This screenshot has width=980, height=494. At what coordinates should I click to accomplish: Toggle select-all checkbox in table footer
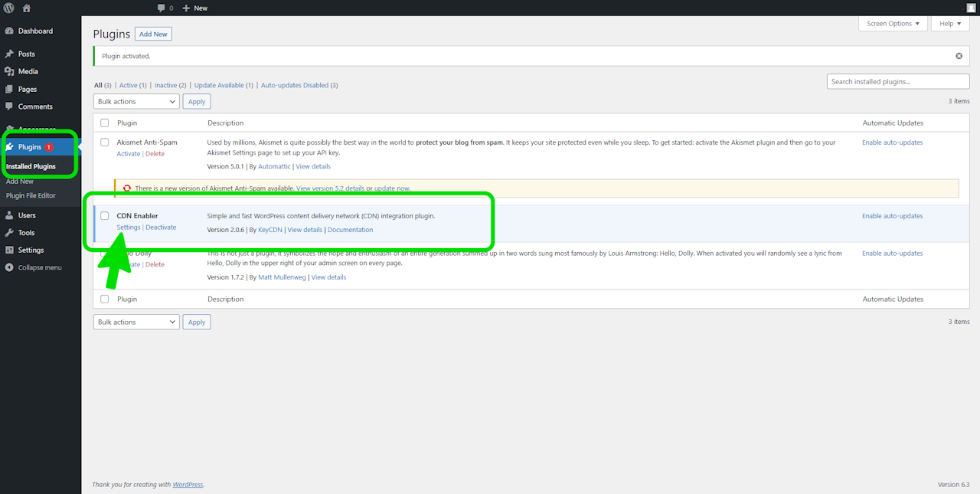[105, 299]
